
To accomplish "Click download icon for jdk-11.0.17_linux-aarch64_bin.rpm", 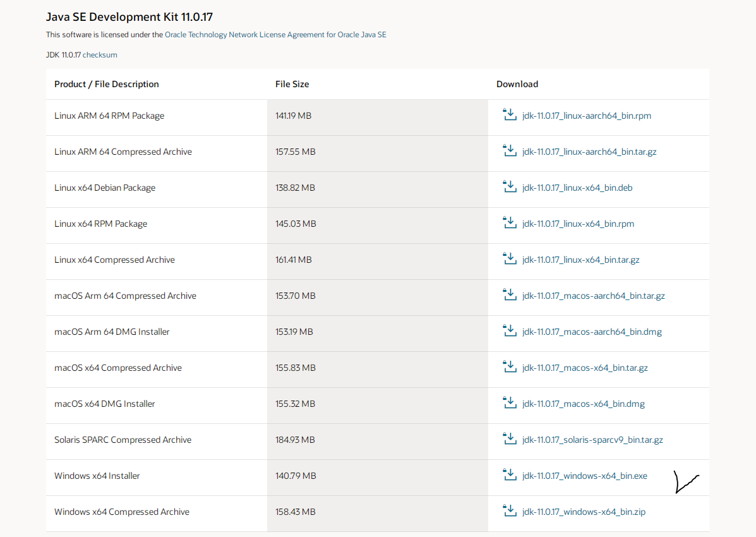I will click(x=509, y=115).
